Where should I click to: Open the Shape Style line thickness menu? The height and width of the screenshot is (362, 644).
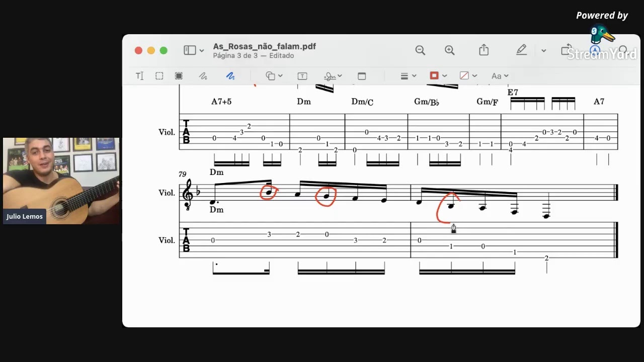pos(408,76)
